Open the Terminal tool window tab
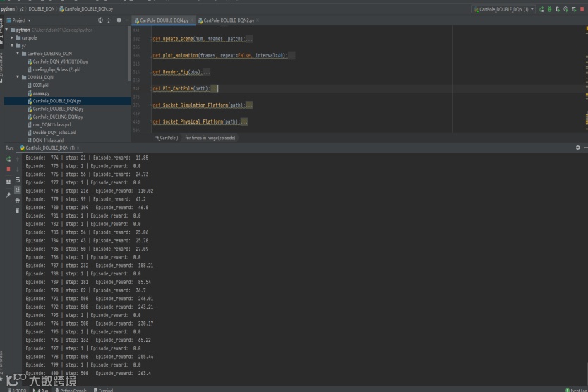Screen dimensions: 588x392 (x=104, y=390)
